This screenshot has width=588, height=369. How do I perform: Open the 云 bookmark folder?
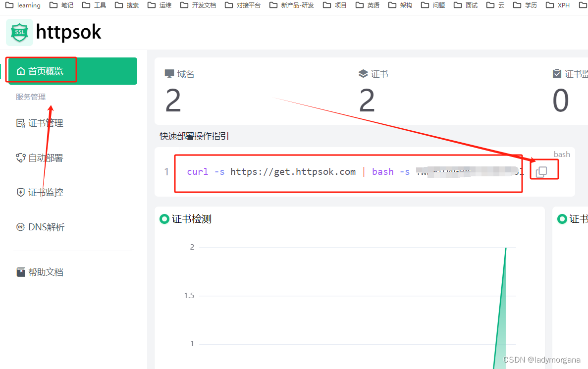pos(495,5)
